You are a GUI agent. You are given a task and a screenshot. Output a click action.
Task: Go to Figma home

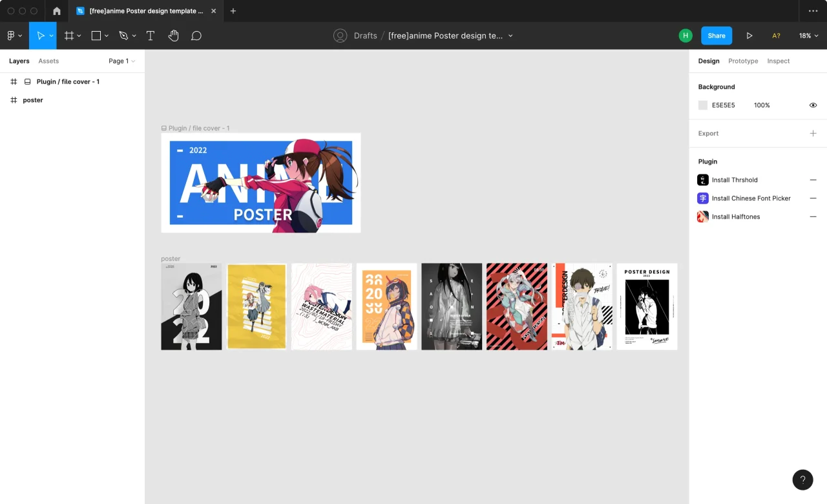pos(57,11)
